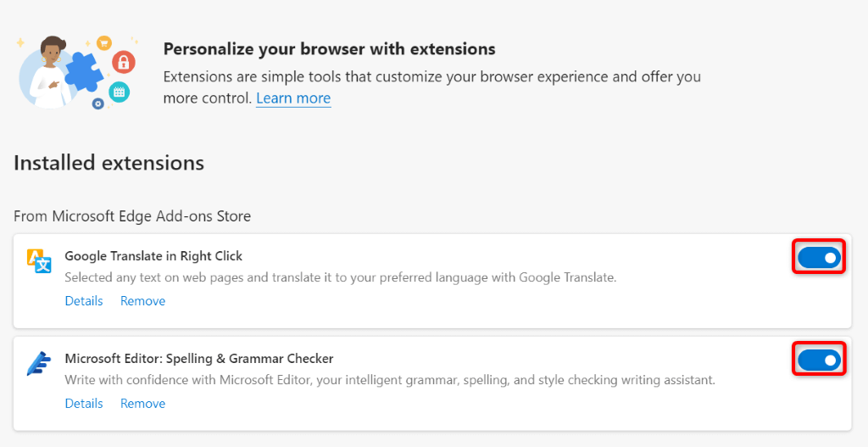Click the Microsoft Editor: Spelling & Grammar Checker title
This screenshot has height=447, width=868.
tap(199, 359)
